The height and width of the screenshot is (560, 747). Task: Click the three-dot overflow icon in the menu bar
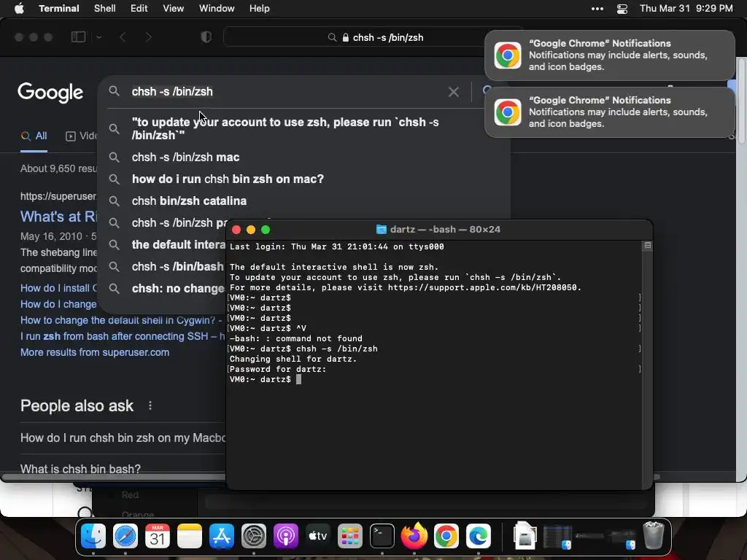[597, 9]
